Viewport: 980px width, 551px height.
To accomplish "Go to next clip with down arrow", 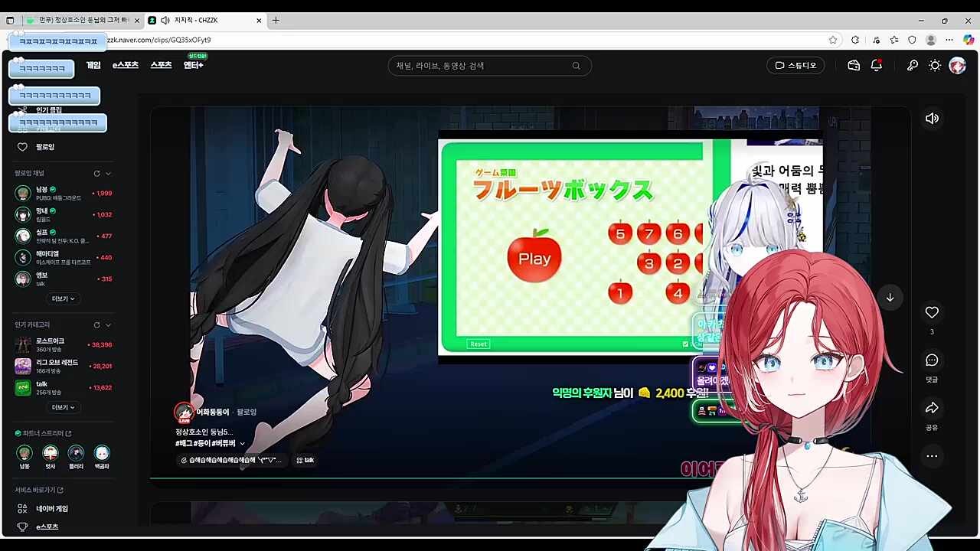I will coord(890,298).
